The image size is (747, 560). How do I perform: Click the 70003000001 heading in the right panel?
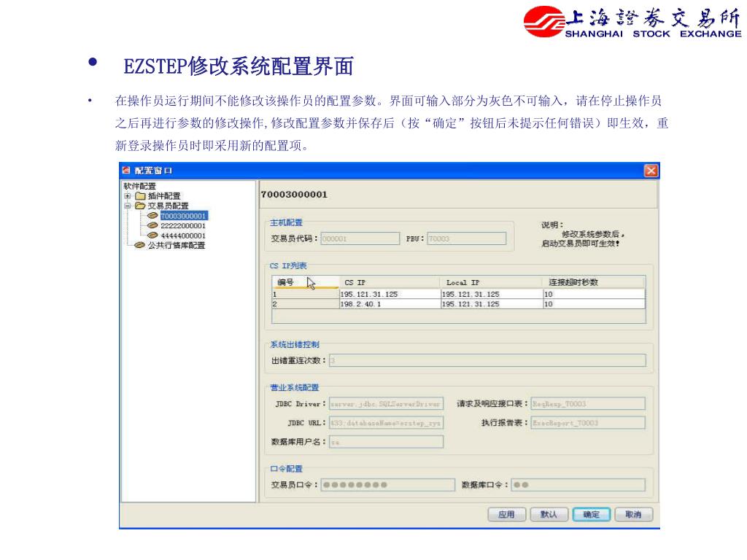(x=294, y=194)
